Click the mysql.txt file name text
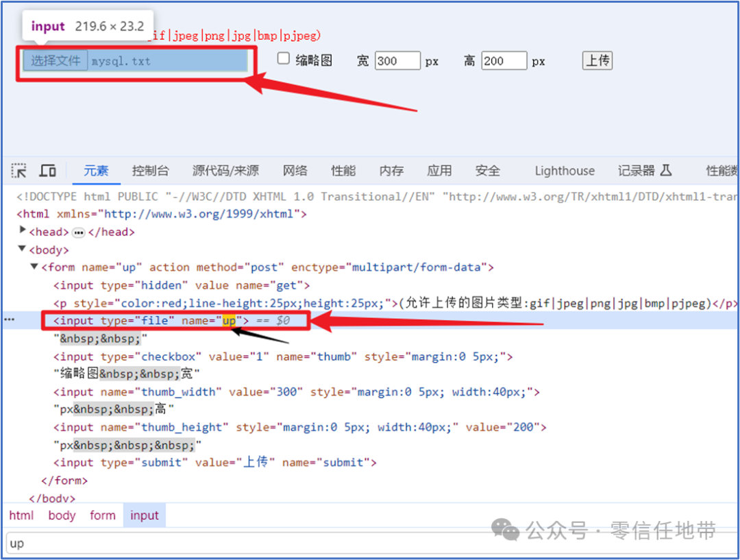 click(x=121, y=62)
